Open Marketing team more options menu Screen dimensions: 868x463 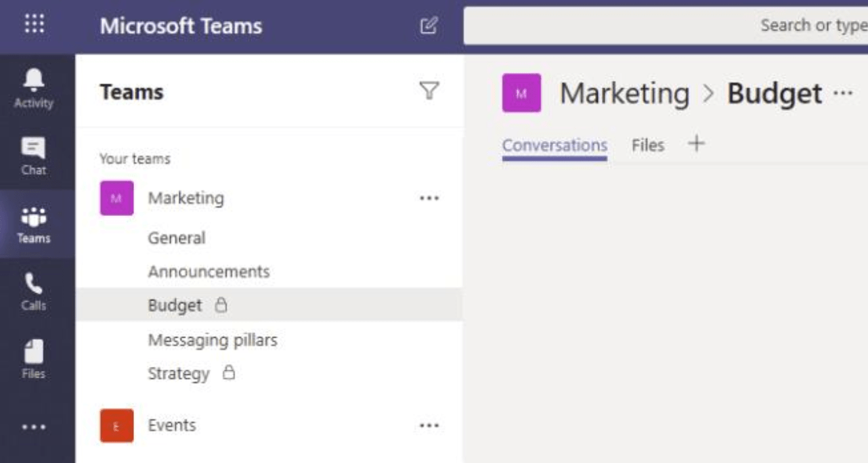[x=429, y=198]
